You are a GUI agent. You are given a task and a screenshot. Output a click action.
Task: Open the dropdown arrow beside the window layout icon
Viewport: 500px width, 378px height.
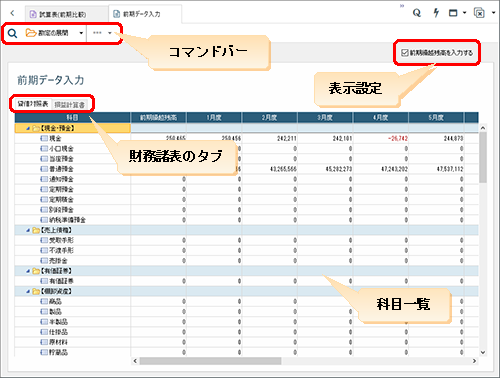[x=464, y=13]
